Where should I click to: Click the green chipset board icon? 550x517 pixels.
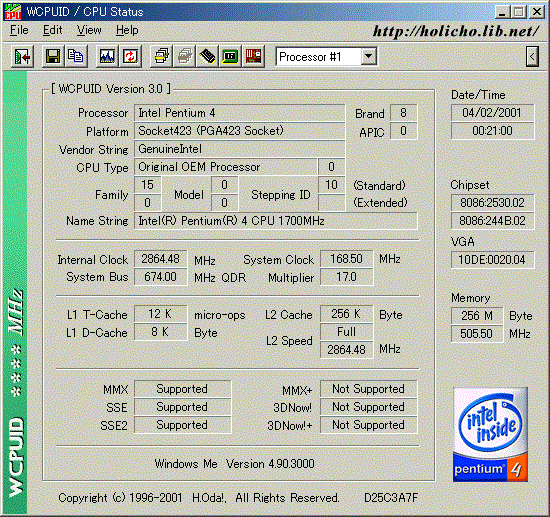230,56
